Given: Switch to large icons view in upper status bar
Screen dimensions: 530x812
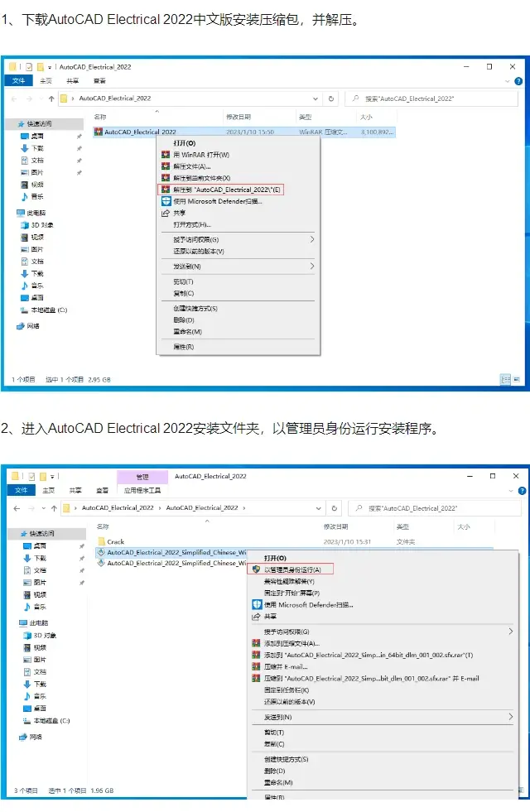Looking at the screenshot, I should tap(517, 379).
